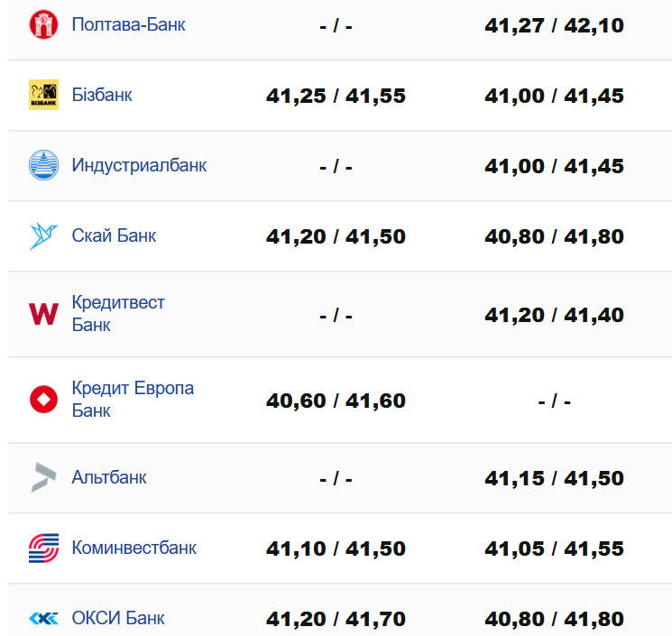Click the Альтбанк gray arrow logo

(43, 477)
